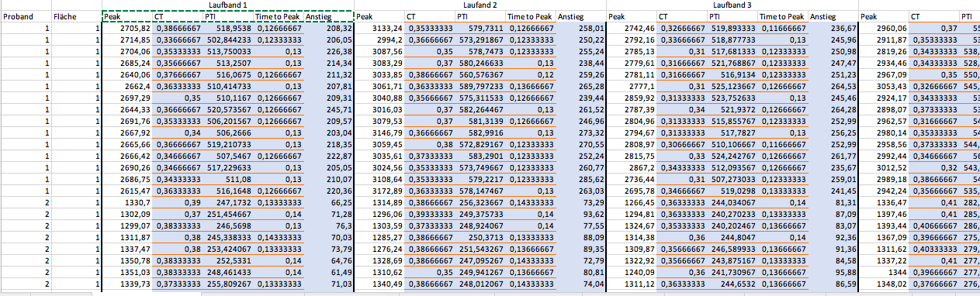This screenshot has height=296, width=980.
Task: Select the Peak value 1397,46
Action: click(883, 214)
